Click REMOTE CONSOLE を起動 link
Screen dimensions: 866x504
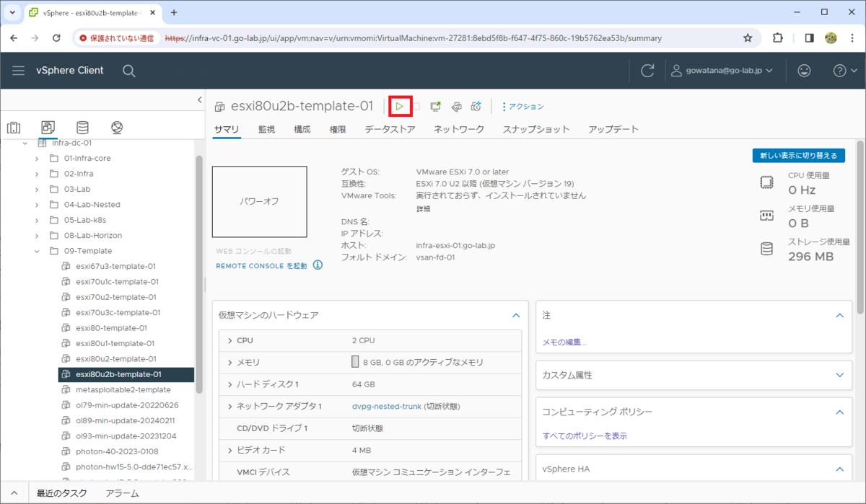[261, 266]
